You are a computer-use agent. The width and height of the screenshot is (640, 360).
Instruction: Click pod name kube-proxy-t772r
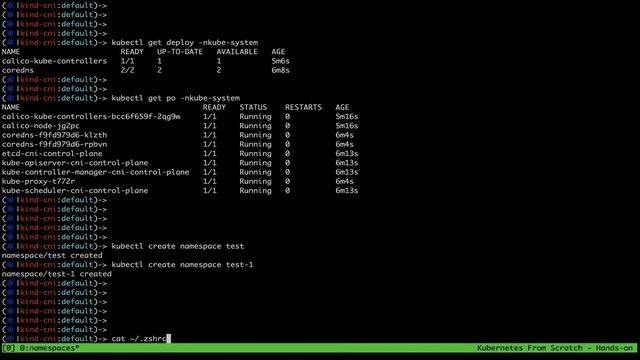pos(38,181)
